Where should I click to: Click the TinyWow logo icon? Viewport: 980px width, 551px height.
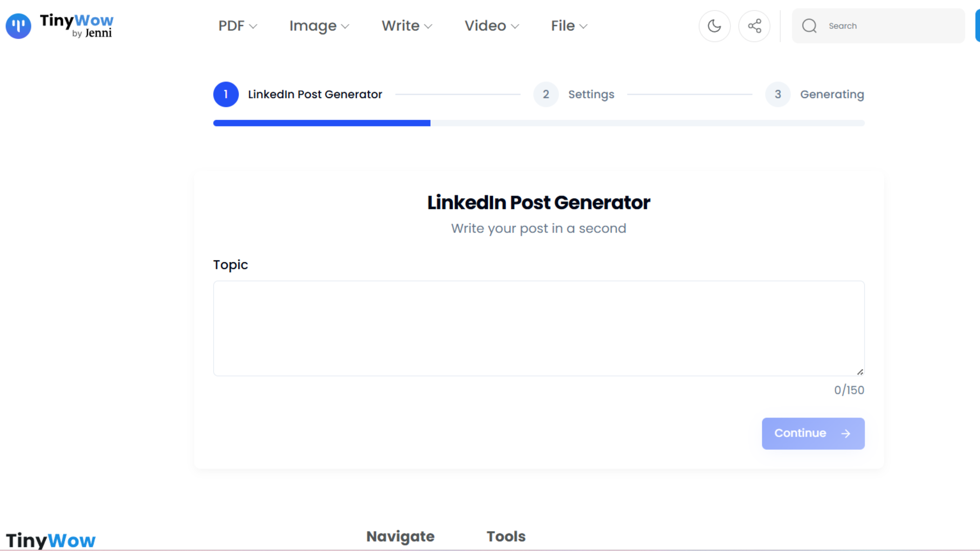18,26
